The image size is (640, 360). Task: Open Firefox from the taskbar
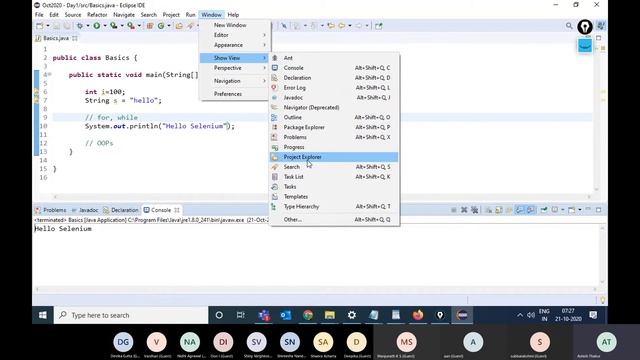pyautogui.click(x=418, y=315)
